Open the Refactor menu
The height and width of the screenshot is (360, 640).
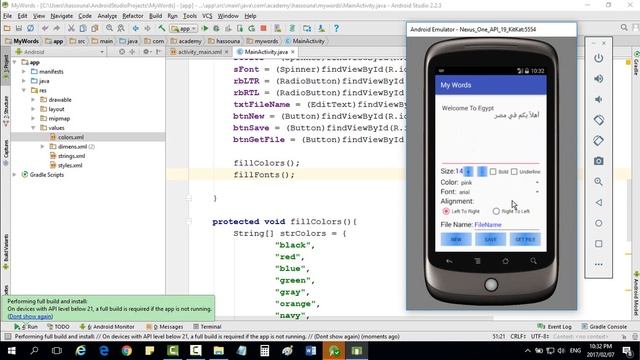tap(133, 16)
